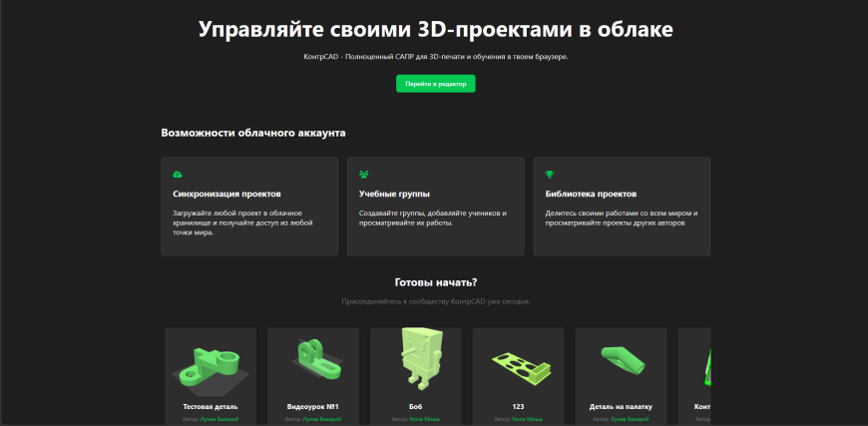
Task: Open author None Миша under Боб
Action: click(x=425, y=419)
